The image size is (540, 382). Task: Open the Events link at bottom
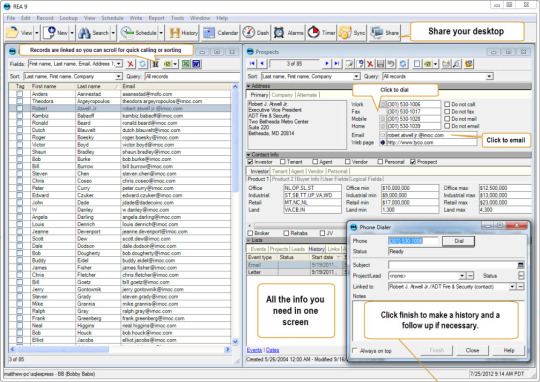254,350
